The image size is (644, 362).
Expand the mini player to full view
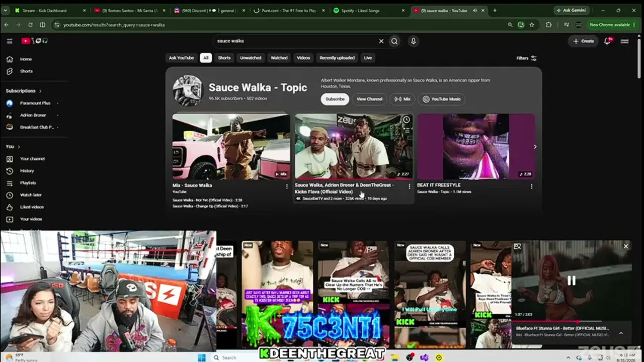517,246
